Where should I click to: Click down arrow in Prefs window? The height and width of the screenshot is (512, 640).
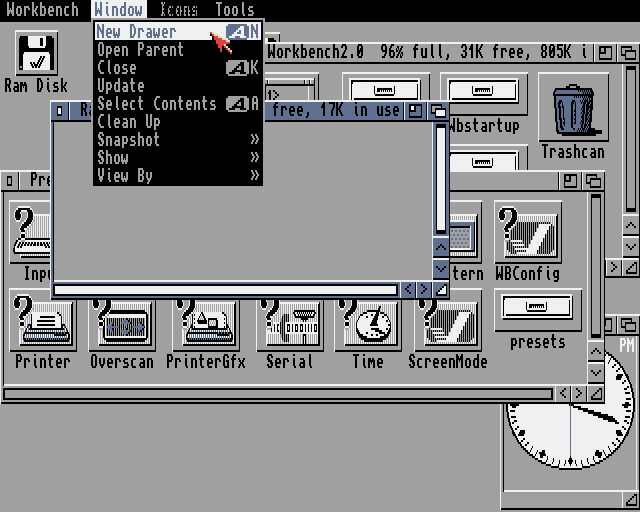coord(596,372)
